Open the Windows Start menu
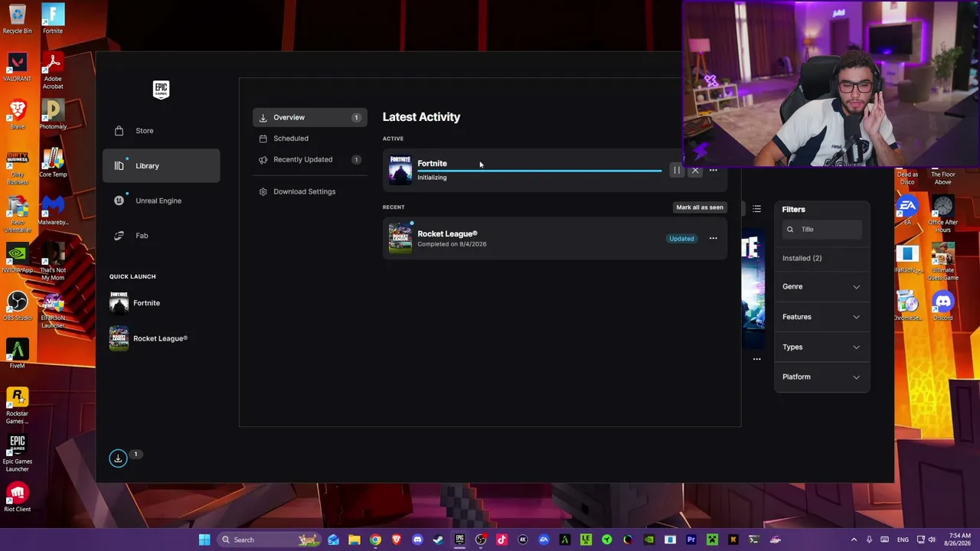 tap(204, 540)
